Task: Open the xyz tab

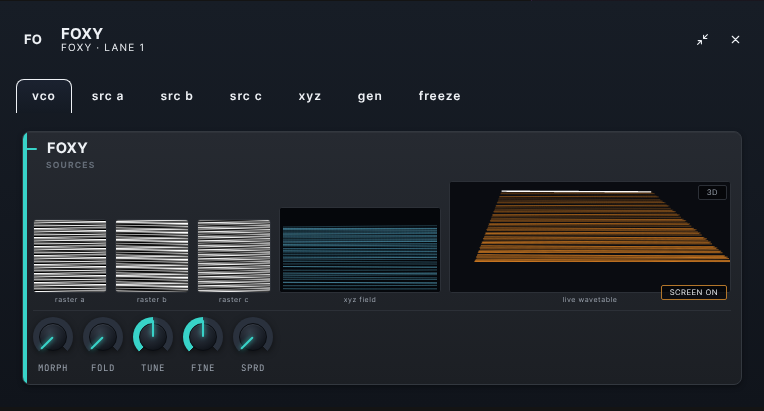Action: (x=310, y=96)
